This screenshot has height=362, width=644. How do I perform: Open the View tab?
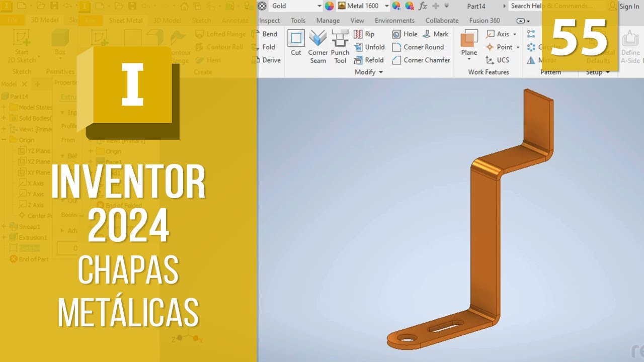tap(357, 21)
